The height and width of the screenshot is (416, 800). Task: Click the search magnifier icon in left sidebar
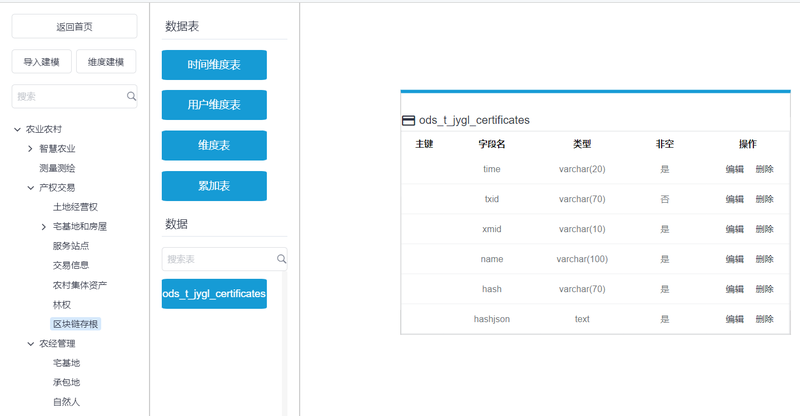[x=131, y=96]
